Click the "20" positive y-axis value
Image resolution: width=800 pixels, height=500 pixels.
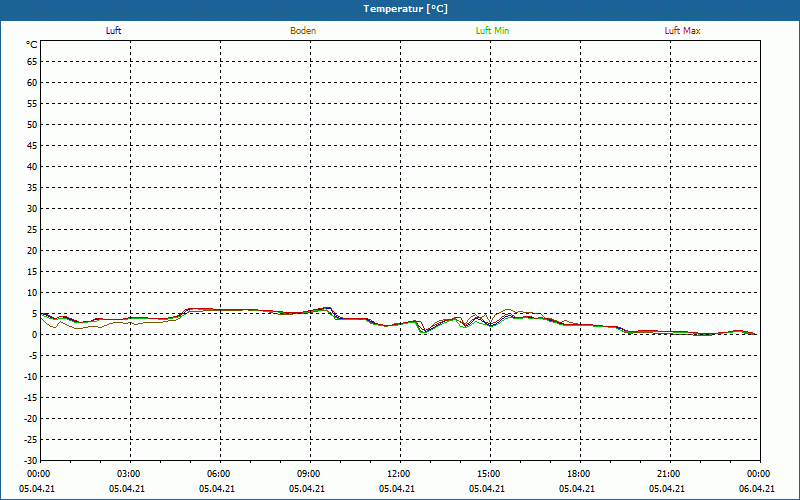(x=32, y=251)
